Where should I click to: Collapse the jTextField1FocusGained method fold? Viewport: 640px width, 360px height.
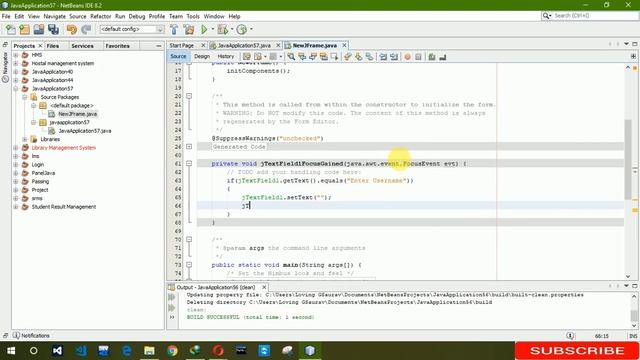tap(189, 163)
